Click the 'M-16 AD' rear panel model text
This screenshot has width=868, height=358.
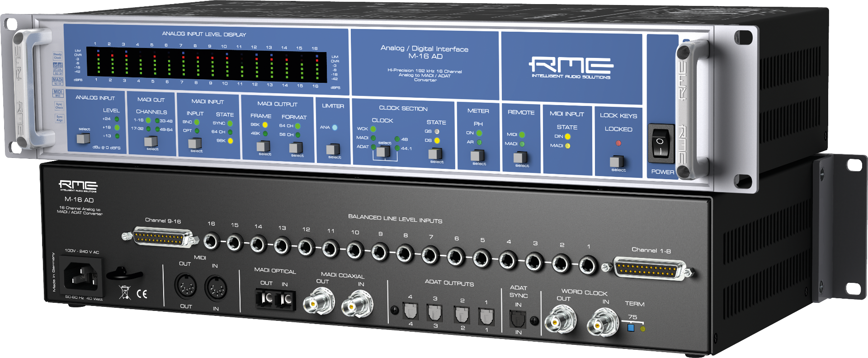coord(79,200)
